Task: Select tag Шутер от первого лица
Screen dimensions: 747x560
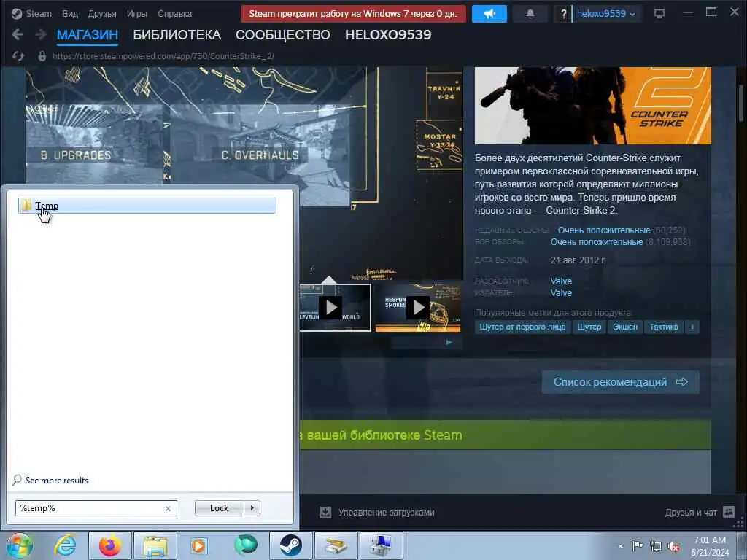Action: pos(522,327)
